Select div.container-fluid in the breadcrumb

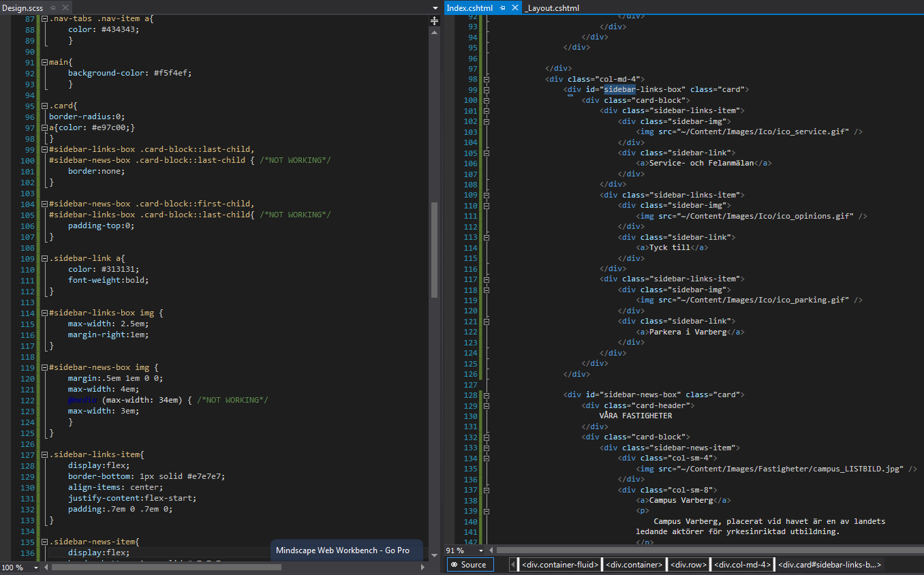559,565
